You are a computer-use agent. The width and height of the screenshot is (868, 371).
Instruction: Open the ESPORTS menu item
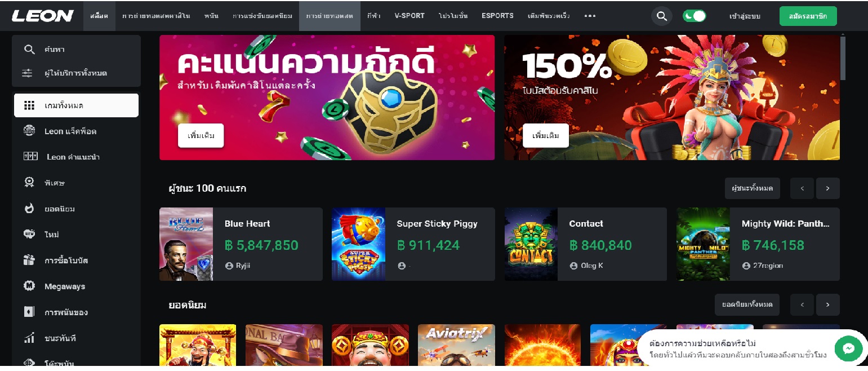click(497, 16)
